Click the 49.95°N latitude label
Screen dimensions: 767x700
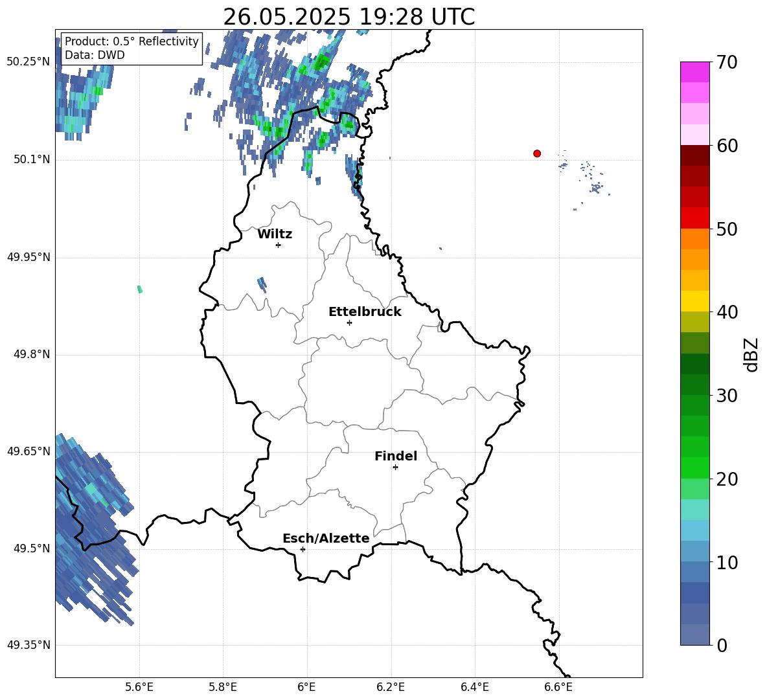click(x=29, y=257)
